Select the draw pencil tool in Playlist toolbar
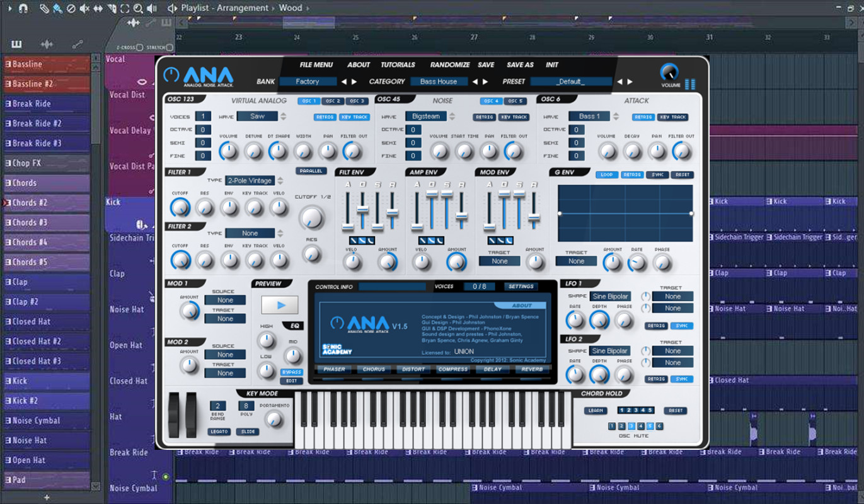 (x=44, y=8)
